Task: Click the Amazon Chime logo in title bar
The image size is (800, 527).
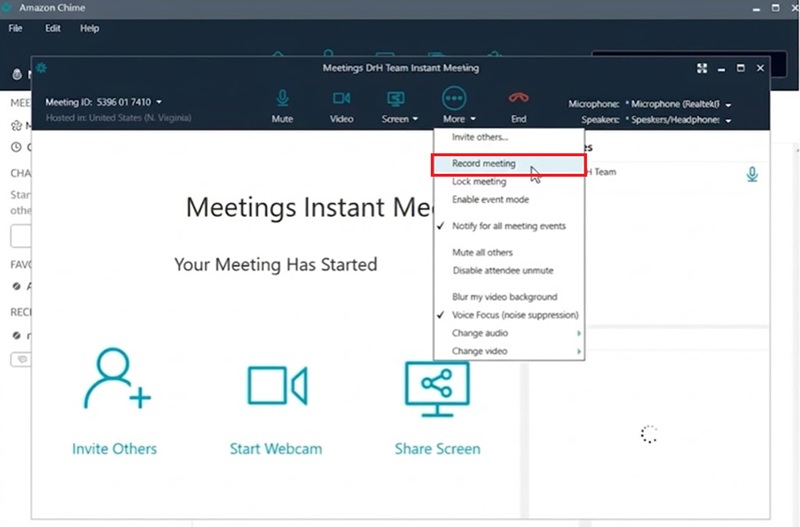Action: (x=7, y=8)
